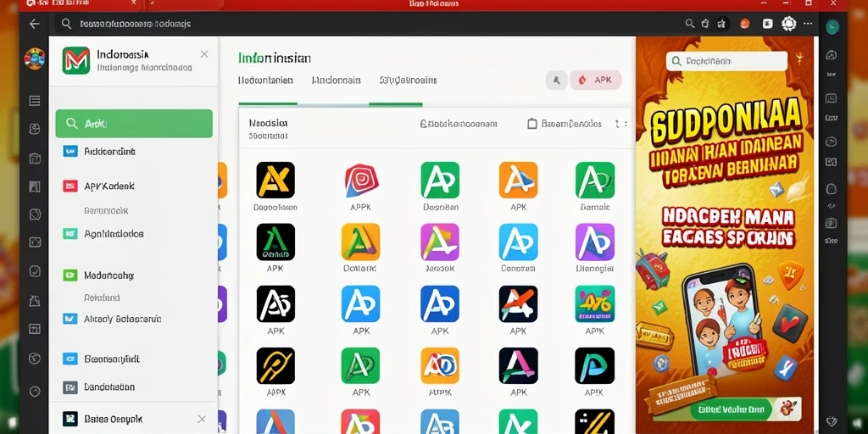Select the Riddendint item in the panel list
Viewport: 868px width, 434px height.
tap(109, 151)
